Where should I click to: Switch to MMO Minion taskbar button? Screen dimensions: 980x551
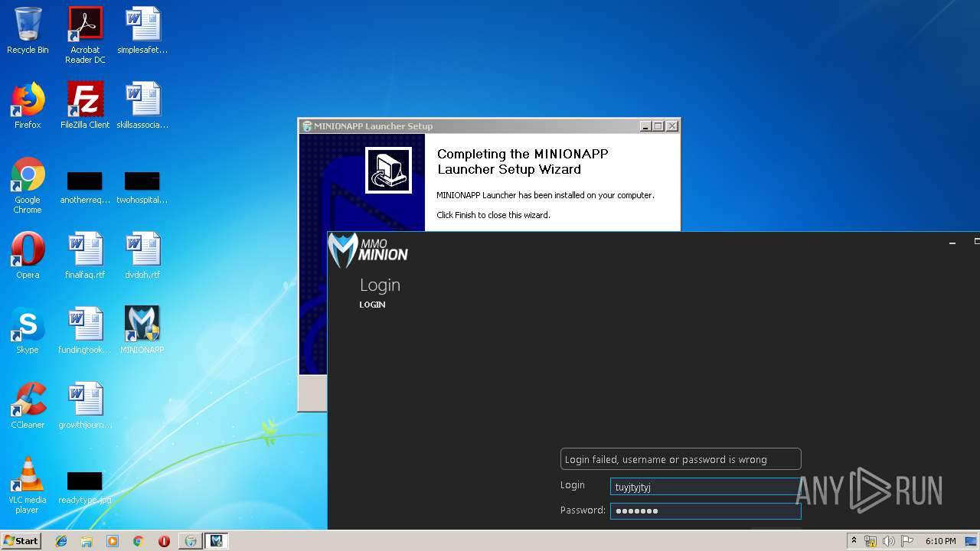pos(217,541)
